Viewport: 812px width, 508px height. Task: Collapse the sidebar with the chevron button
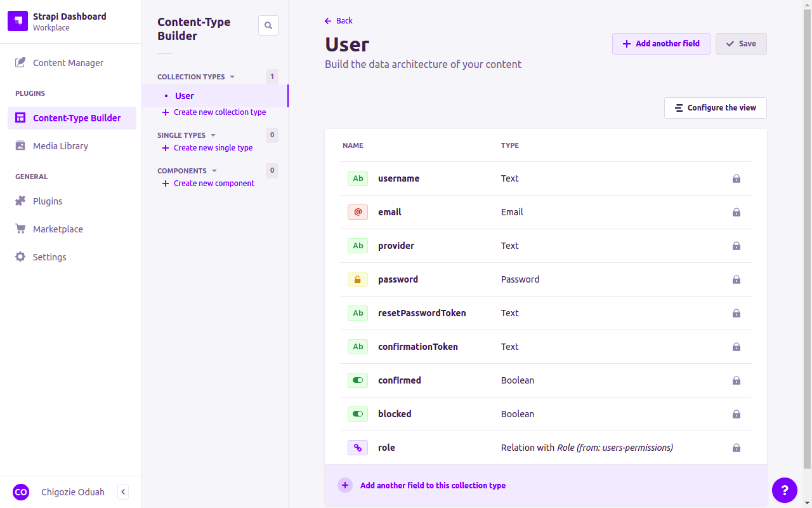[x=123, y=492]
